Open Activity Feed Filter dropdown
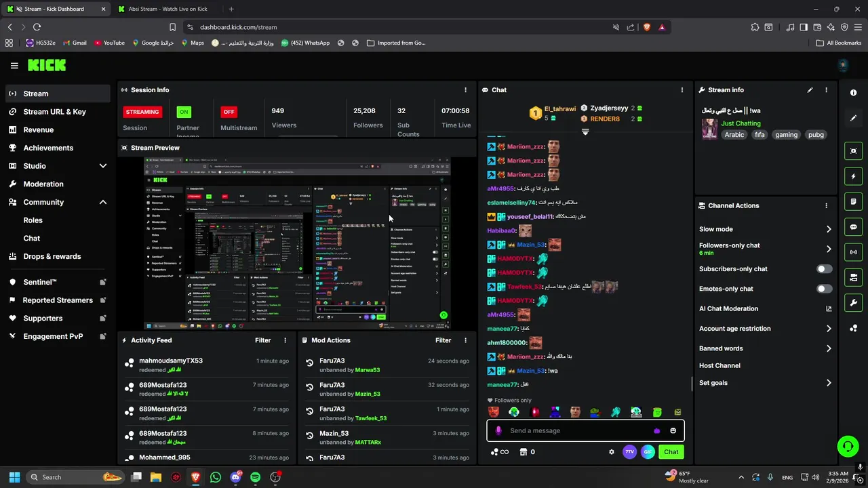 263,340
